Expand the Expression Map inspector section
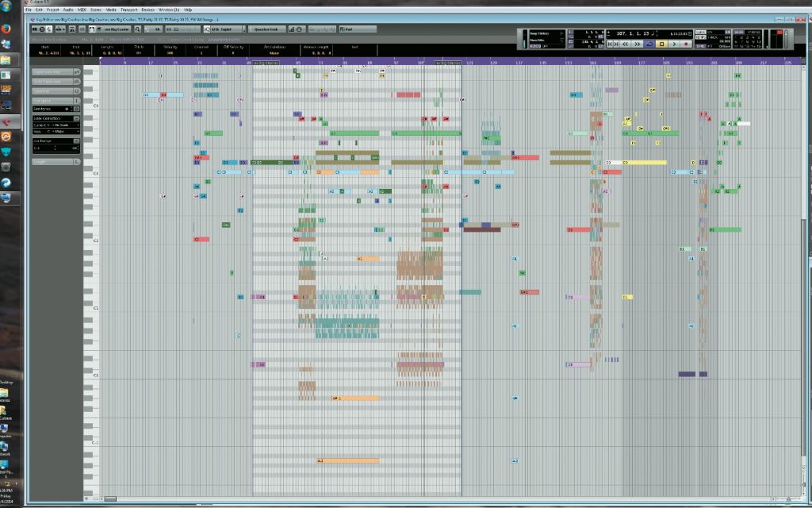Viewport: 812px width, 508px height. 56,72
